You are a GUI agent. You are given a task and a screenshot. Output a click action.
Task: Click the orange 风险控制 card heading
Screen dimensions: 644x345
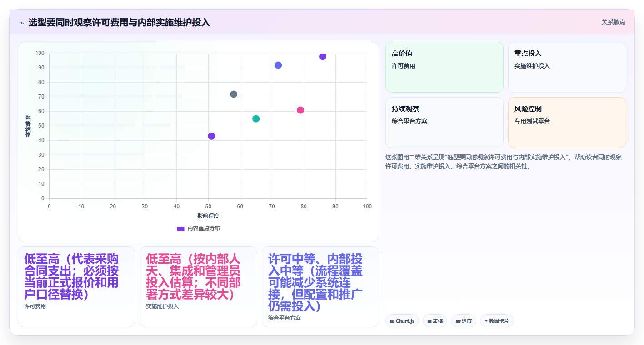pos(528,109)
